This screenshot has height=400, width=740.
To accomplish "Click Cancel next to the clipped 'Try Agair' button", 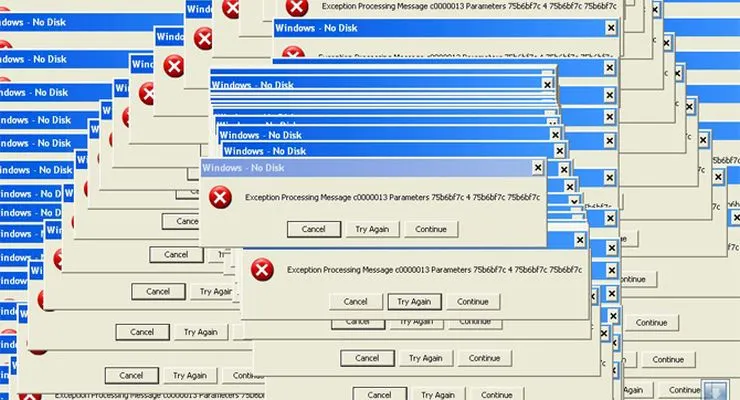I will pos(158,292).
